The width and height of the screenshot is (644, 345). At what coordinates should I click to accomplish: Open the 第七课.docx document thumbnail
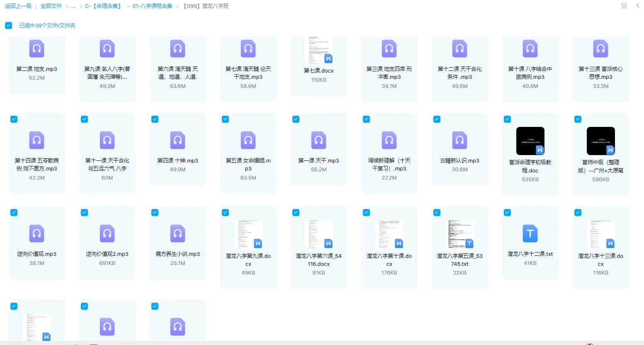pos(318,50)
